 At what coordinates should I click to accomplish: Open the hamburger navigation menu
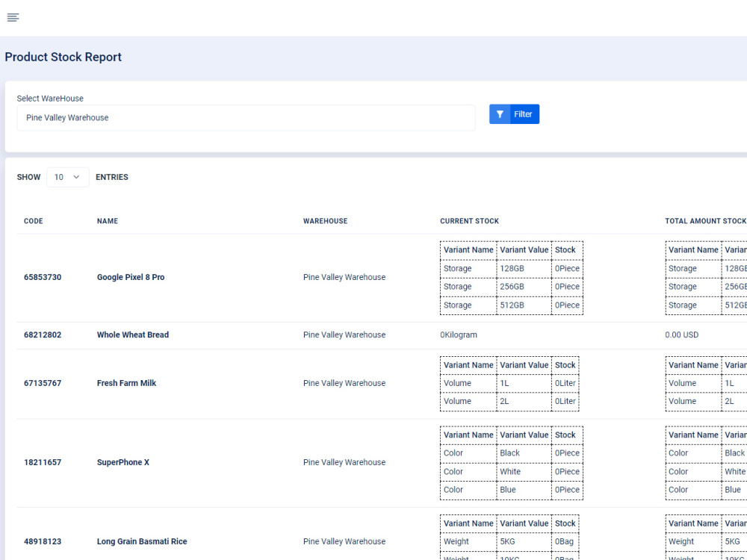click(13, 16)
